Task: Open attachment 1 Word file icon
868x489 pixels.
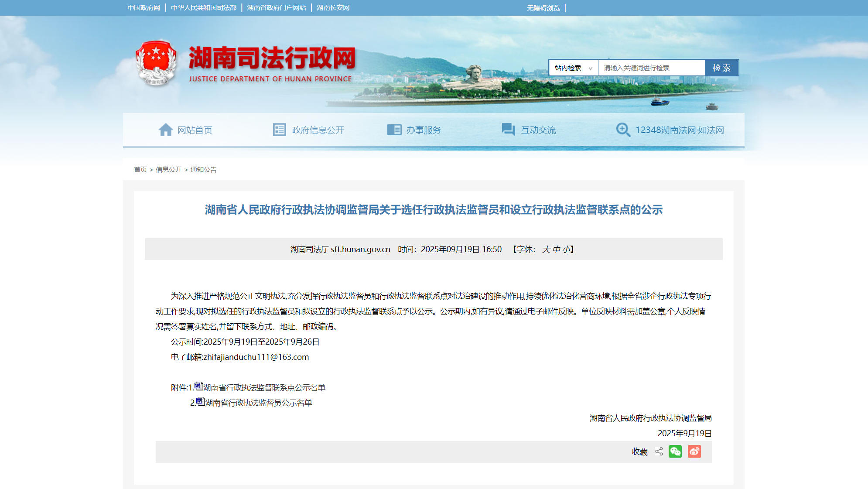Action: pos(199,386)
